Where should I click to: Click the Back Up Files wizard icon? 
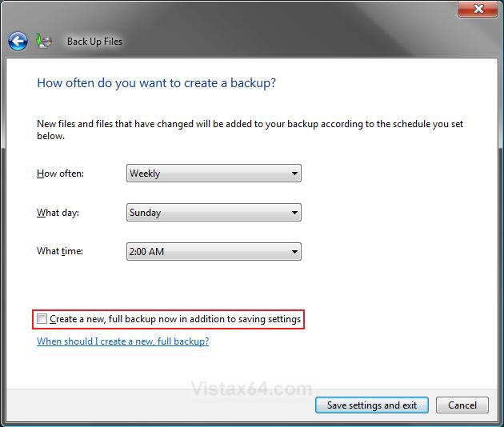pyautogui.click(x=44, y=41)
